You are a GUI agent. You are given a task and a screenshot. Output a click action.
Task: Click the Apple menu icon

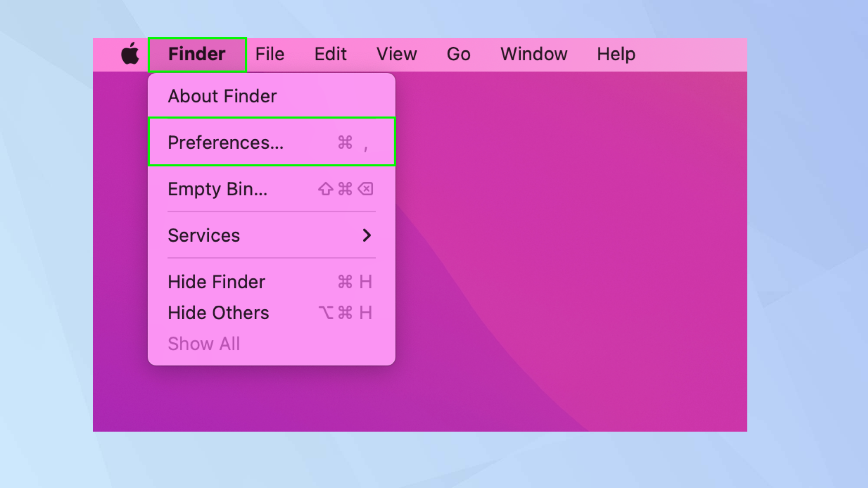click(131, 54)
